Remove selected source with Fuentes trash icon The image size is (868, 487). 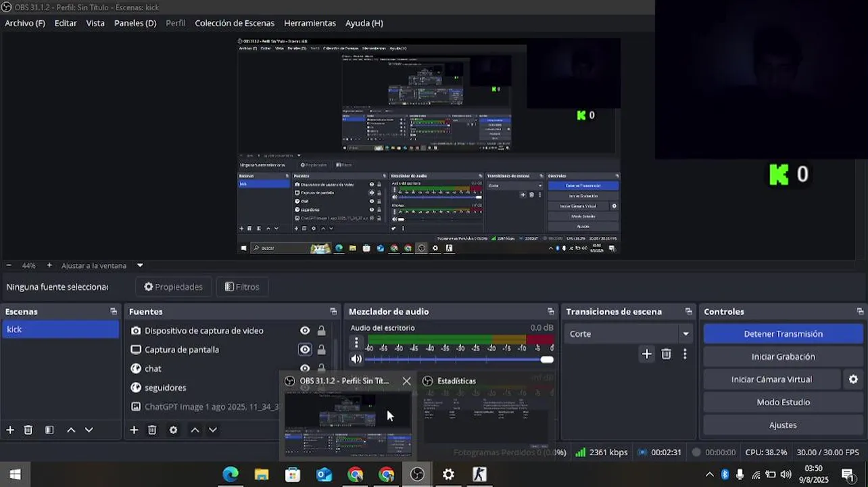(x=152, y=430)
